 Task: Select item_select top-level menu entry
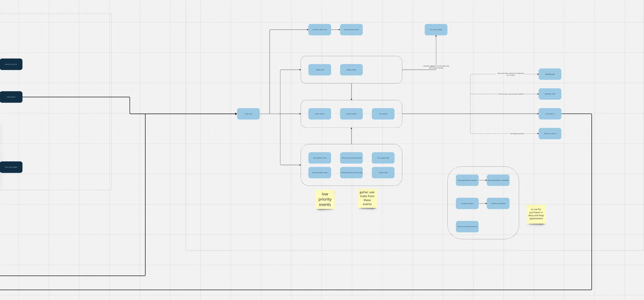[11, 96]
